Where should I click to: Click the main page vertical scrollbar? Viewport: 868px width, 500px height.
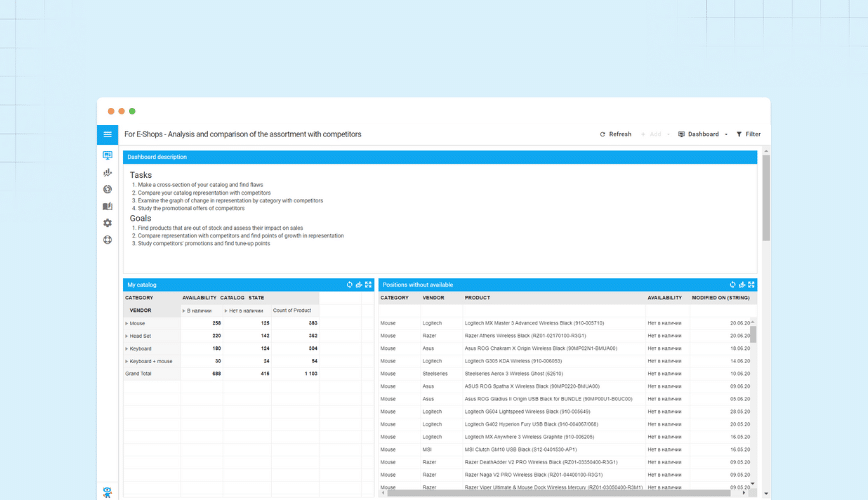coord(766,200)
